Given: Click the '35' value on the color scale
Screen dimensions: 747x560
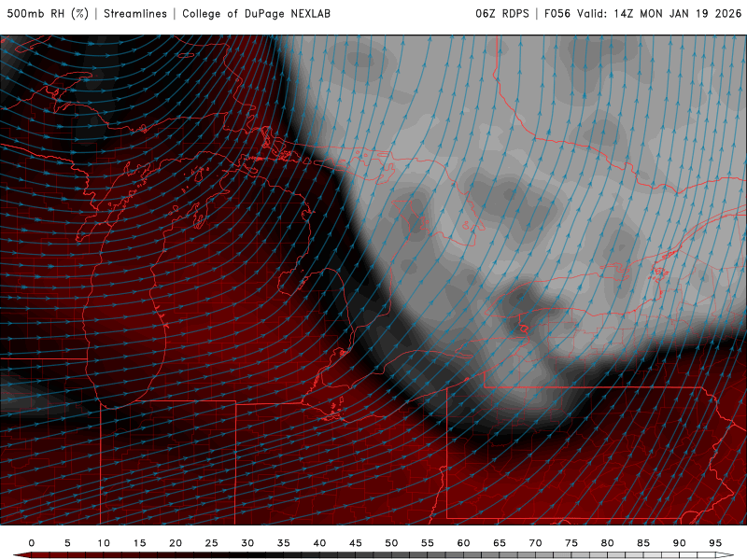Looking at the screenshot, I should [284, 543].
